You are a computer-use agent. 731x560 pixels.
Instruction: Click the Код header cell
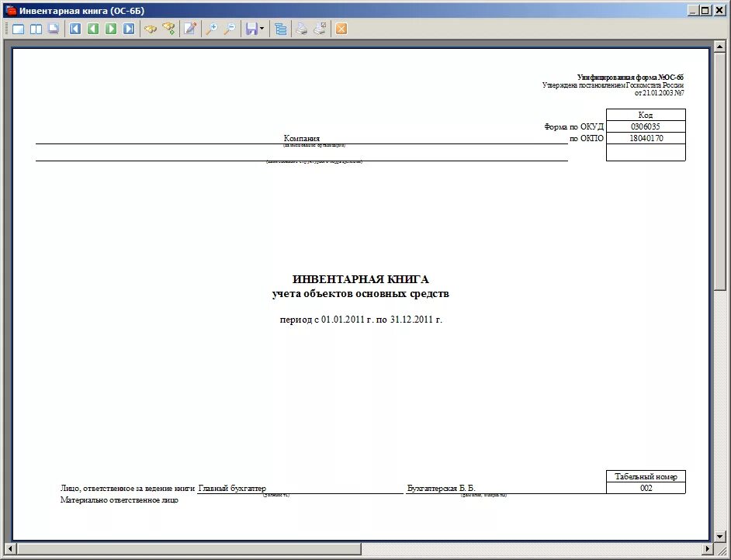tap(646, 115)
